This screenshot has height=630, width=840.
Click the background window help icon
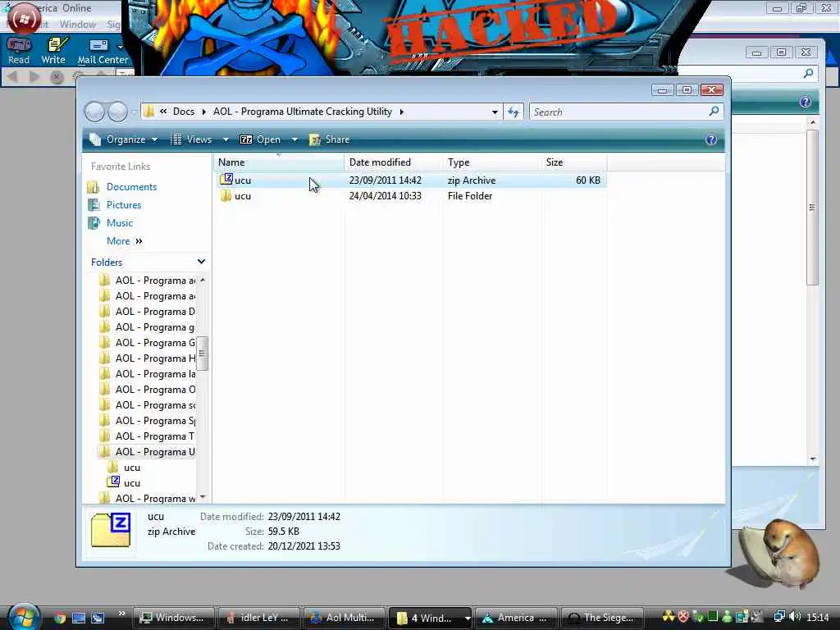(806, 102)
